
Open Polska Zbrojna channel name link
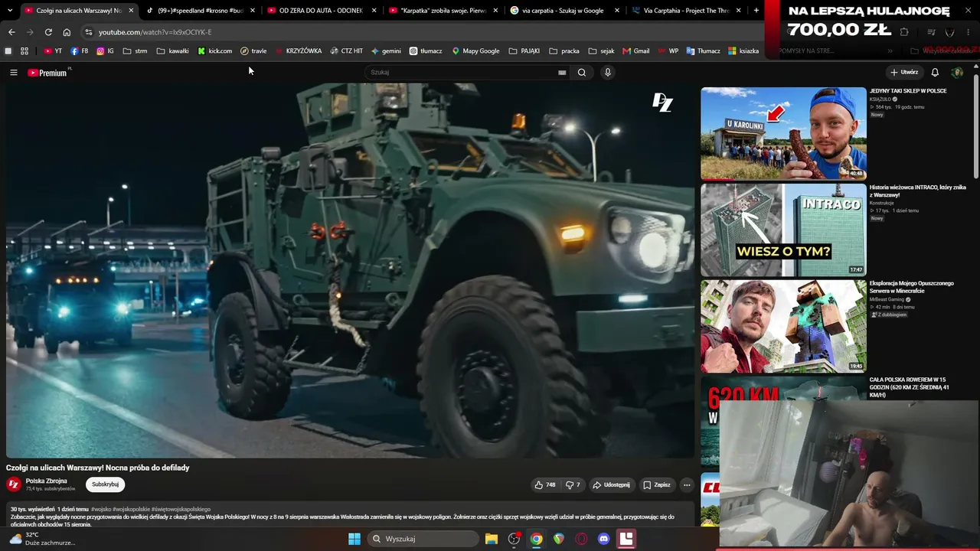pos(46,481)
